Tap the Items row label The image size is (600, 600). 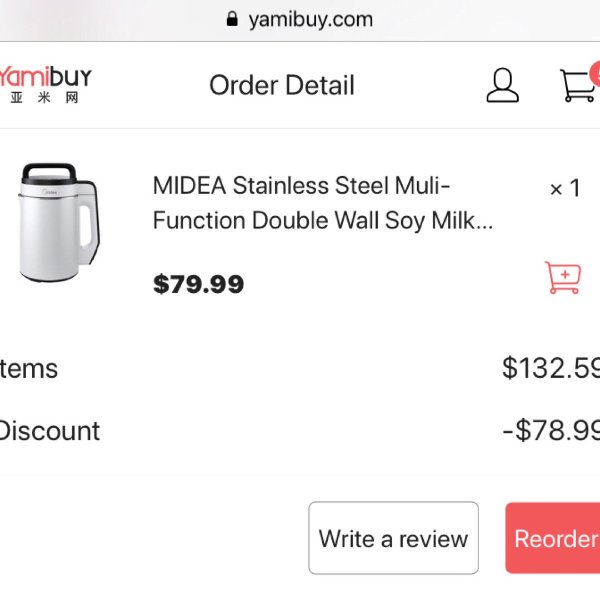coord(29,369)
